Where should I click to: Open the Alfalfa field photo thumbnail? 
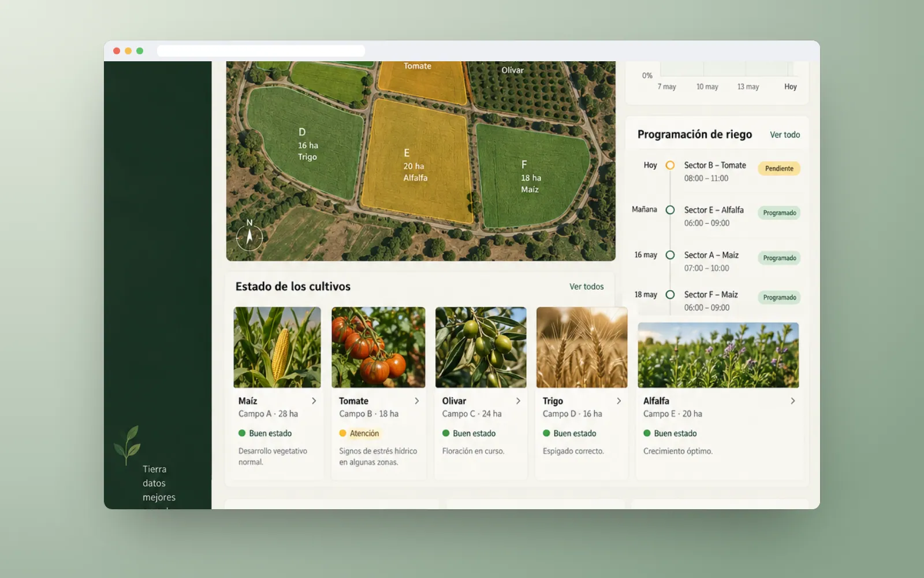click(x=718, y=355)
